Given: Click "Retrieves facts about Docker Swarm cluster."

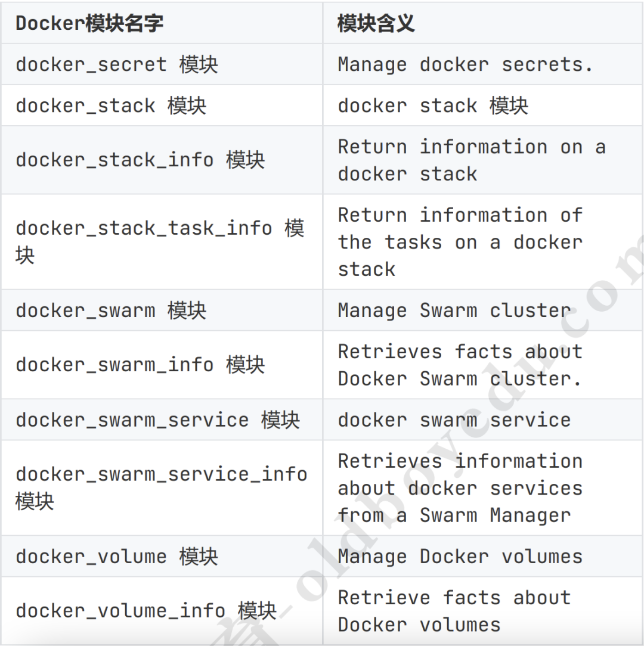Looking at the screenshot, I should click(460, 365).
